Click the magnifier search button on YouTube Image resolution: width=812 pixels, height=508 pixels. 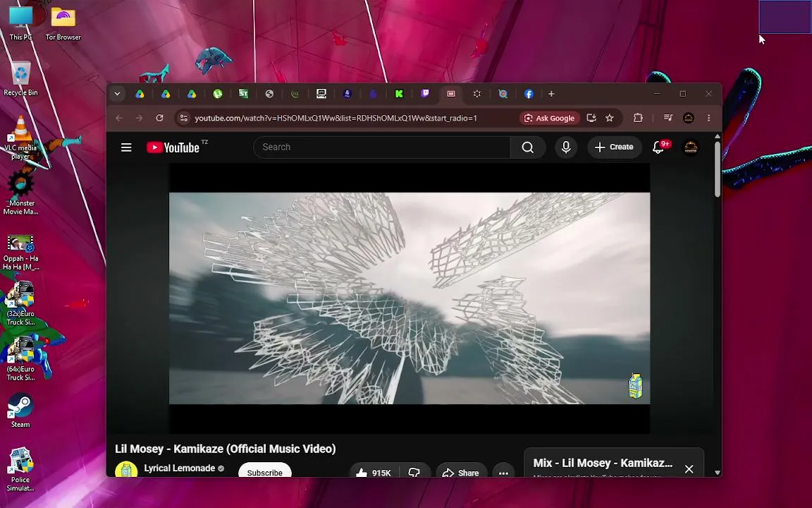click(x=528, y=147)
